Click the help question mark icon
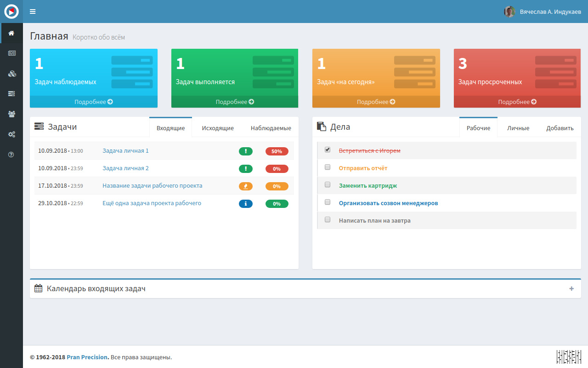 tap(11, 155)
